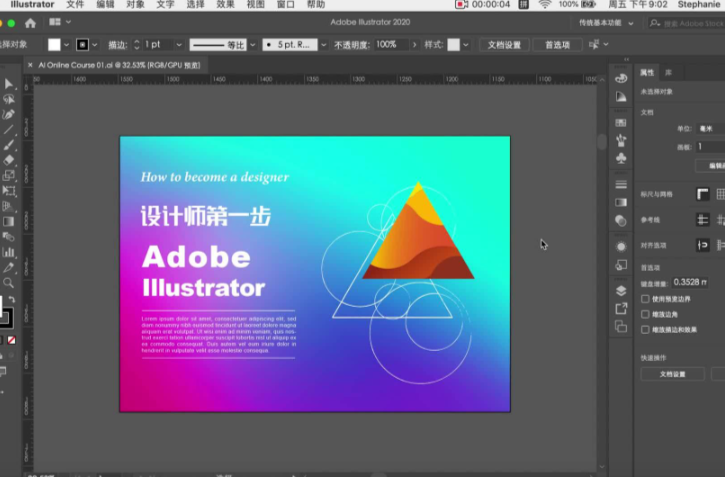Expand the 5 pt. brush definition dropdown
Image resolution: width=725 pixels, height=477 pixels.
click(x=322, y=45)
